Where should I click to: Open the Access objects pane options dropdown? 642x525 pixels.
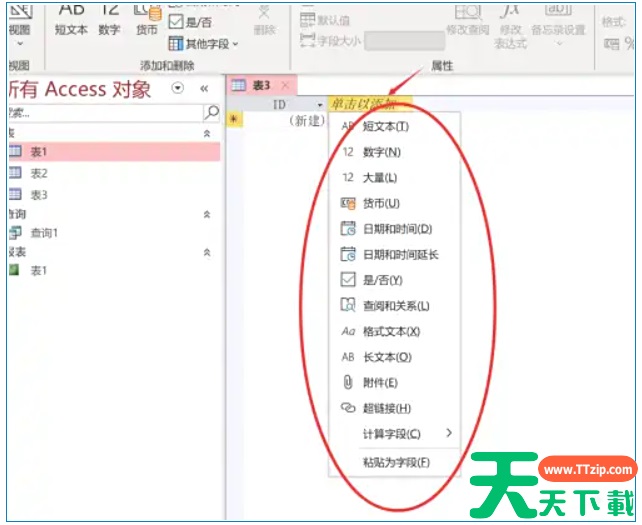(x=178, y=88)
